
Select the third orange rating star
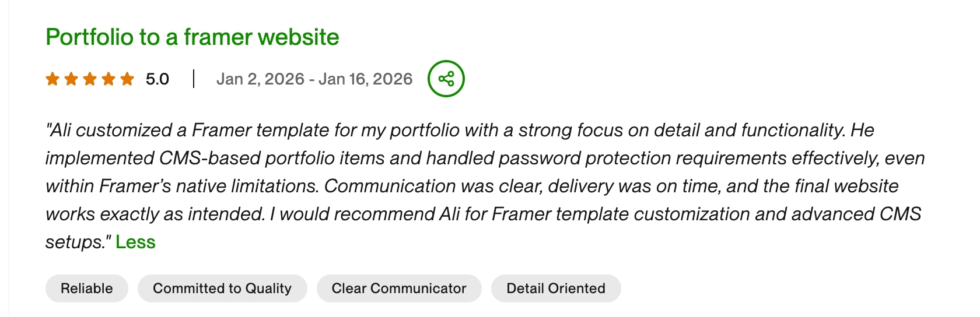coord(90,79)
